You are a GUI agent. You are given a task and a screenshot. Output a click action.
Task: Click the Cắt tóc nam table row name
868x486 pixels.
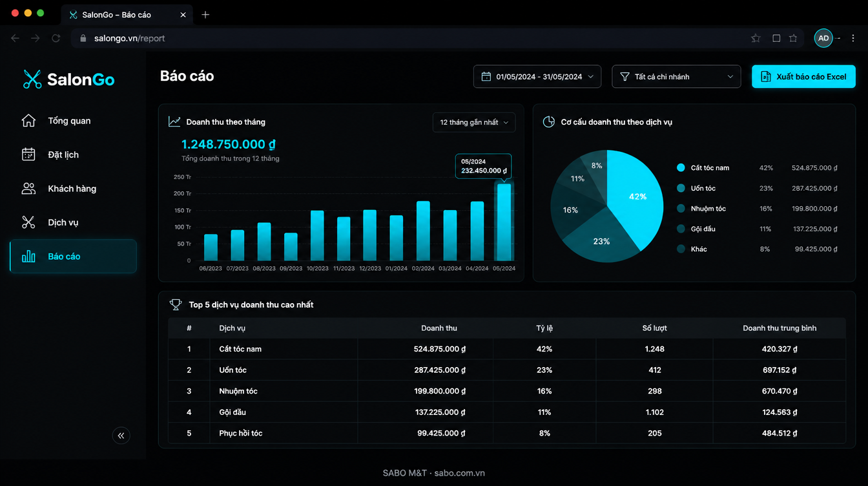point(240,349)
